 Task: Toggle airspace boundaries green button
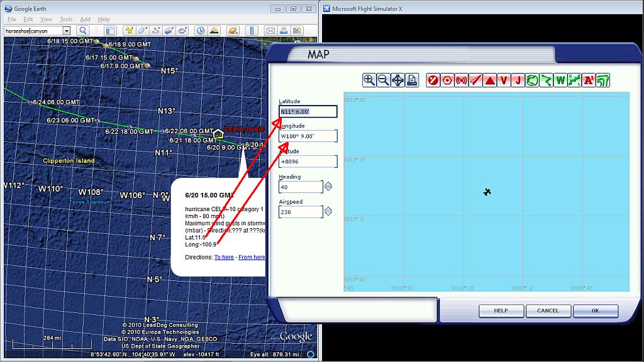(532, 80)
